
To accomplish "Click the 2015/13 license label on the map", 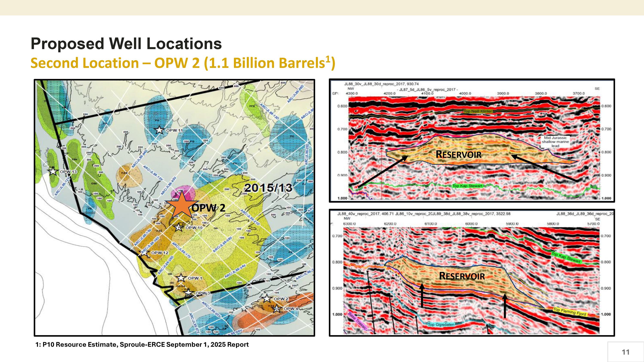I will click(268, 188).
